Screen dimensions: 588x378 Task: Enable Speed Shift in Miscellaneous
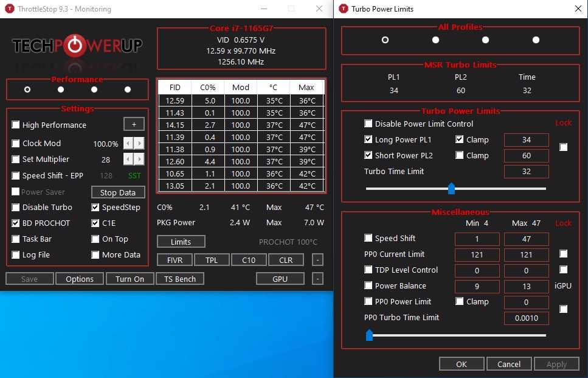(x=368, y=238)
